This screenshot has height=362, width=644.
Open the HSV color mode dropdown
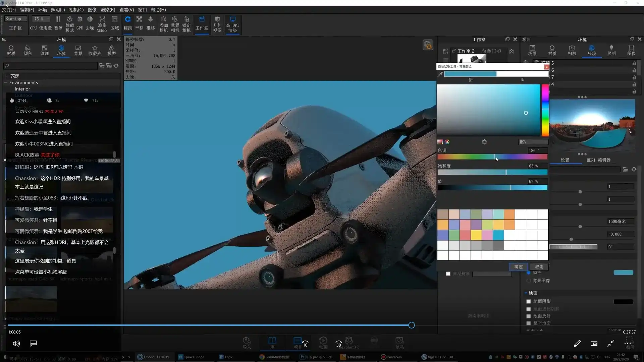[x=533, y=142]
